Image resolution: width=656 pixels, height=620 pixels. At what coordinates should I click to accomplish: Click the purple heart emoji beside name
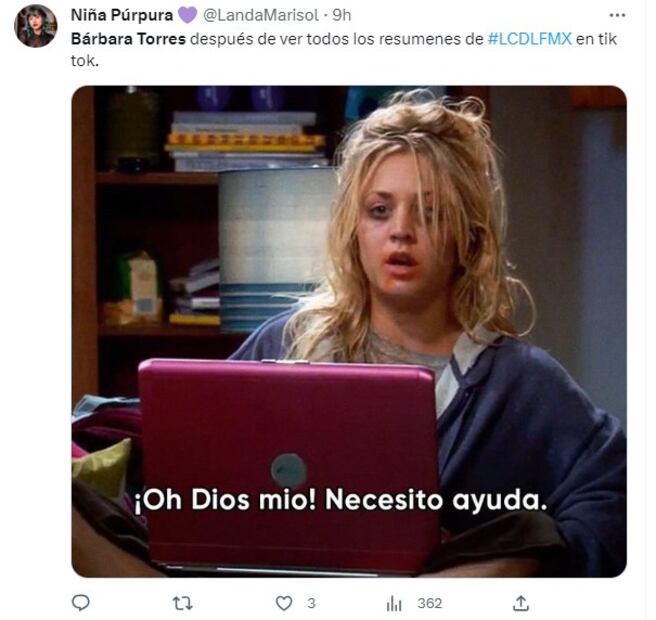187,15
